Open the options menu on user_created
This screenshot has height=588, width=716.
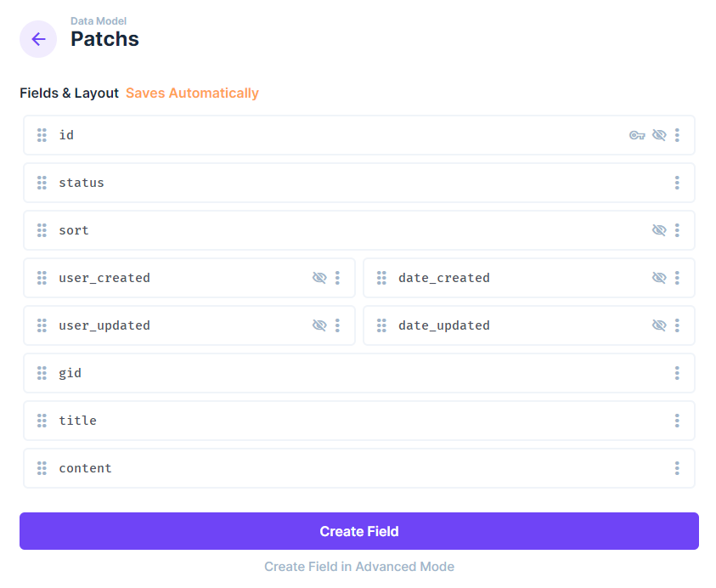click(338, 278)
